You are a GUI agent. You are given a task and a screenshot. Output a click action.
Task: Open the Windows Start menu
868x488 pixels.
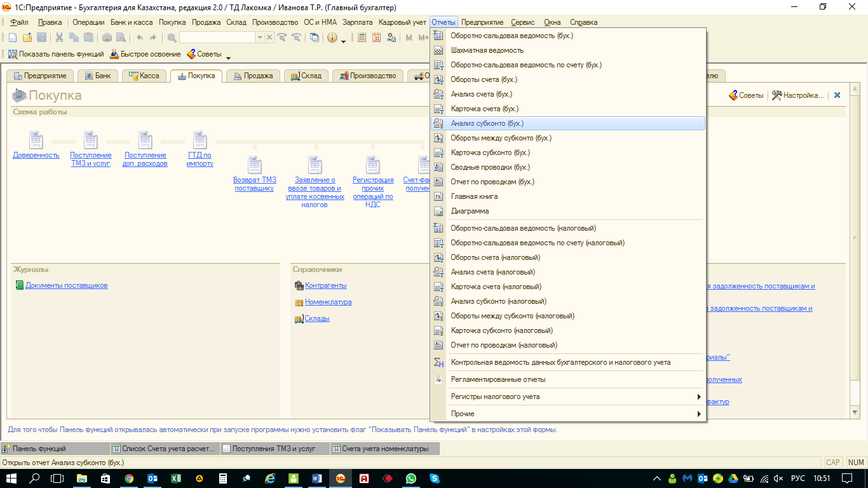[11, 478]
